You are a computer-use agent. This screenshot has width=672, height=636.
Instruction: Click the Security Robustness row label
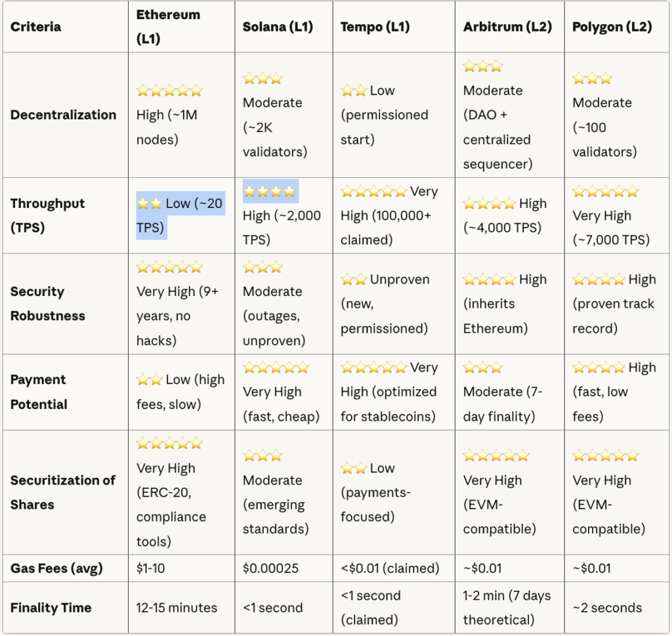[x=47, y=303]
